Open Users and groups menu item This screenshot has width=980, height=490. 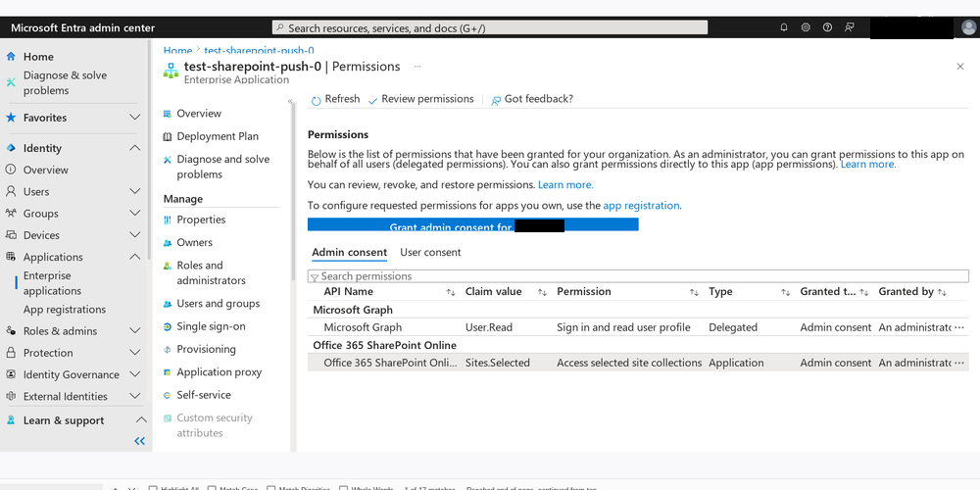click(x=219, y=303)
